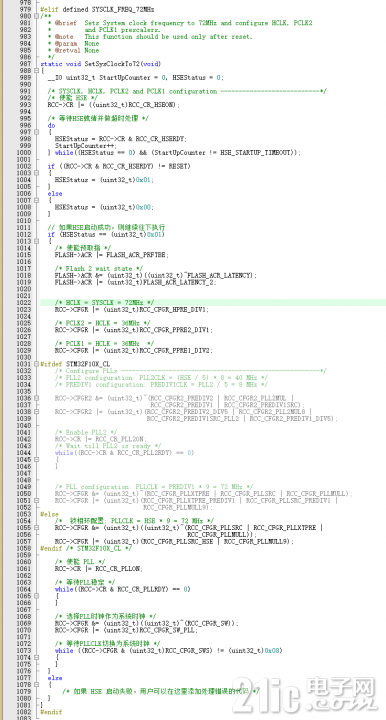Collapse the fold marker at line 1045

[x=36, y=459]
